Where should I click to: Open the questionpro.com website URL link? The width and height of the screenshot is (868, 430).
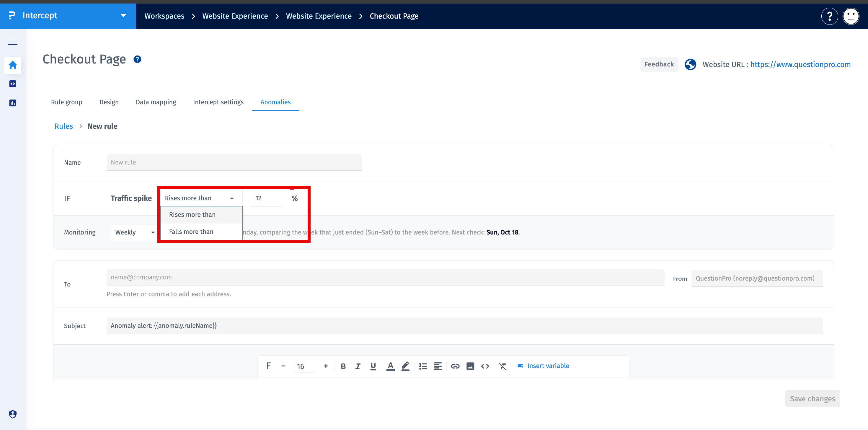[x=800, y=64]
